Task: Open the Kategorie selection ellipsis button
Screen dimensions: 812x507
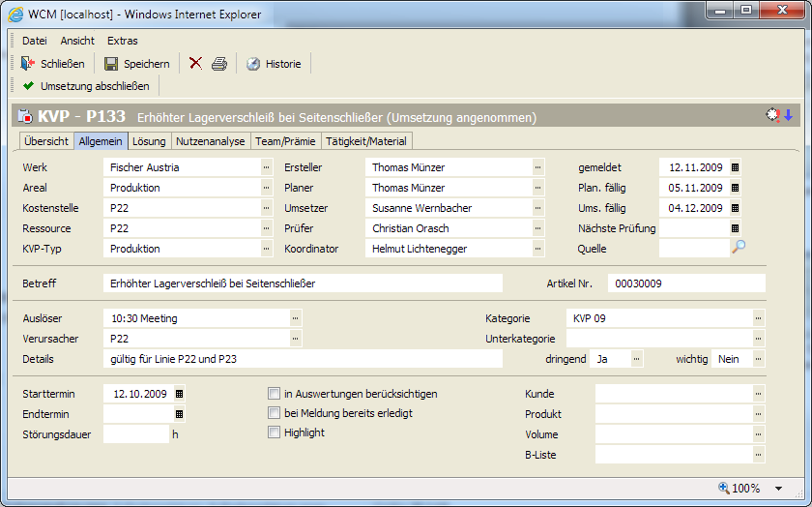Action: (758, 318)
